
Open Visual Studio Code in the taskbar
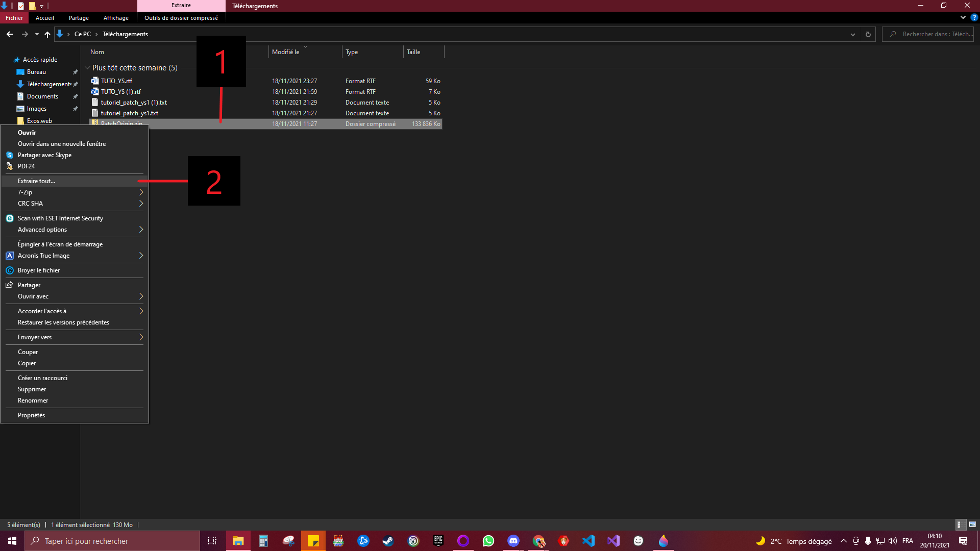click(x=589, y=541)
